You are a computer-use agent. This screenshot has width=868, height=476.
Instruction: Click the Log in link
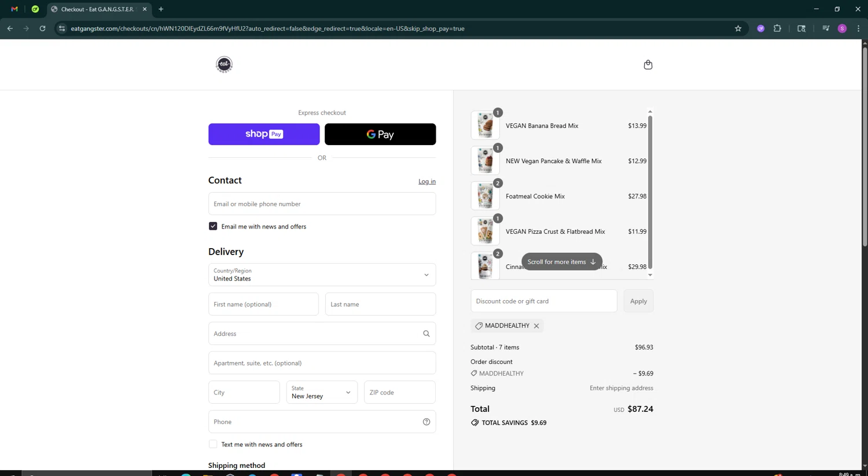coord(427,182)
